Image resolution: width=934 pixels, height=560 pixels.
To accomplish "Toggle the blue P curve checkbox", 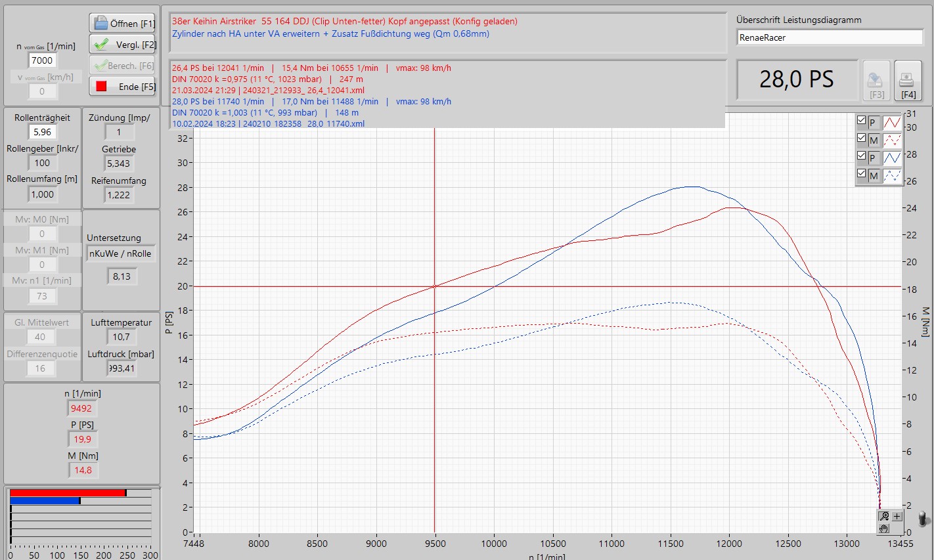I will [861, 156].
